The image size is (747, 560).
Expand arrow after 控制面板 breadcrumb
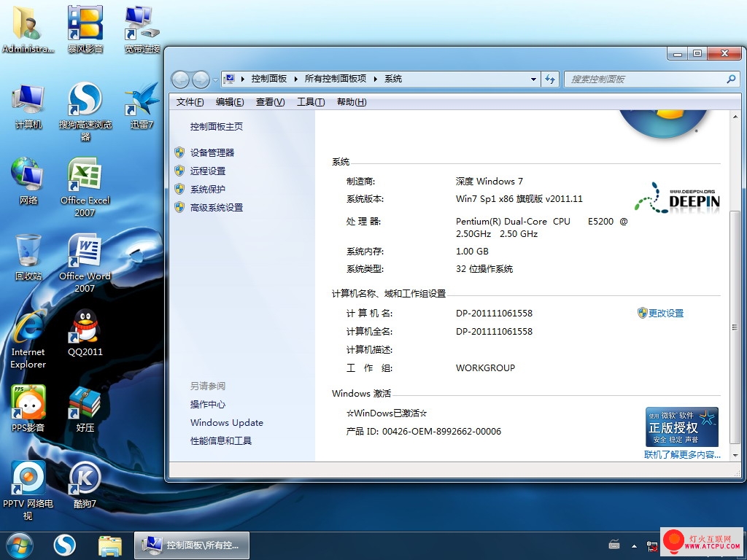pyautogui.click(x=296, y=79)
